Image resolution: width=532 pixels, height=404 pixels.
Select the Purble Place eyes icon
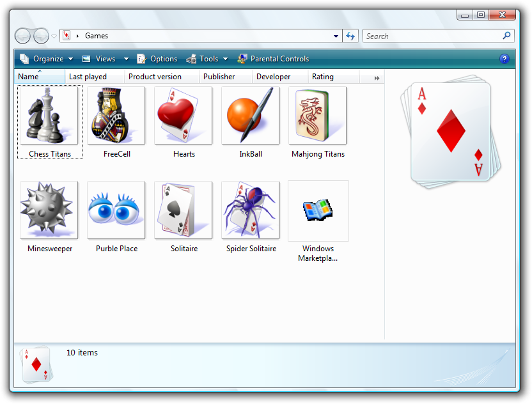coord(116,210)
